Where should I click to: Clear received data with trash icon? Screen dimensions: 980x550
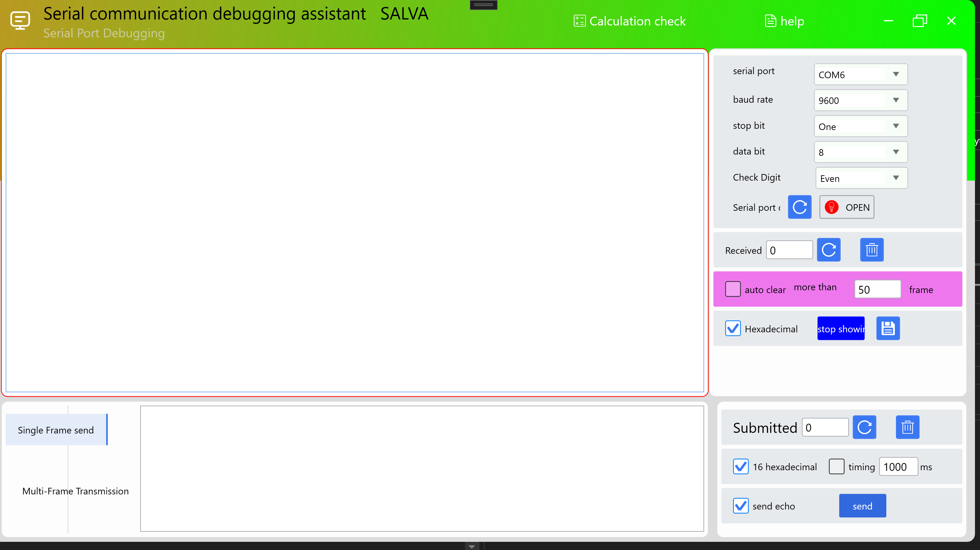[x=872, y=250]
